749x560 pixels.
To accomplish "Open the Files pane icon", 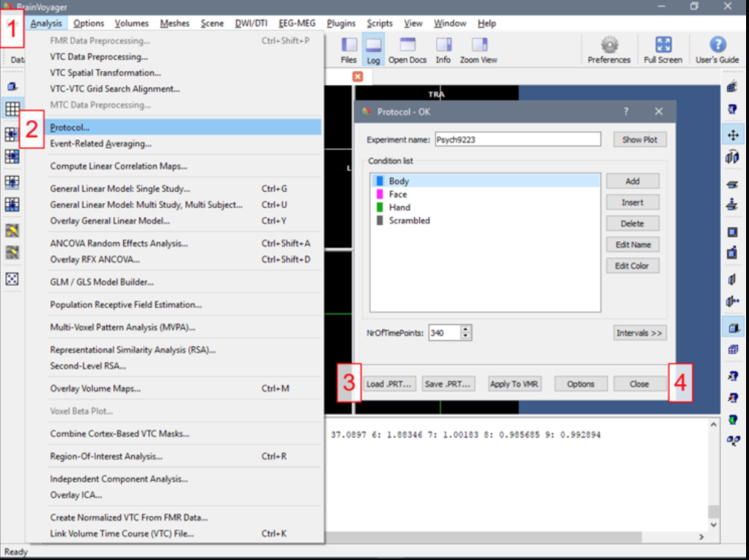I will (349, 49).
